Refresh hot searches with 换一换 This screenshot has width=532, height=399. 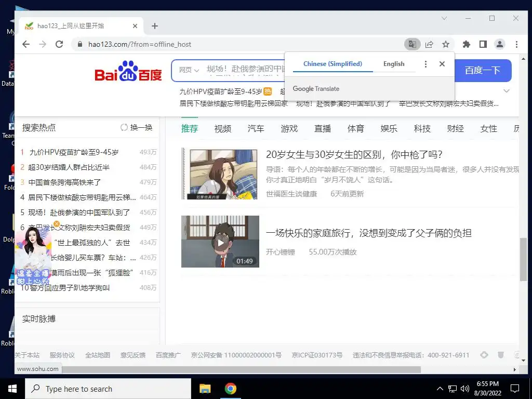coord(137,127)
